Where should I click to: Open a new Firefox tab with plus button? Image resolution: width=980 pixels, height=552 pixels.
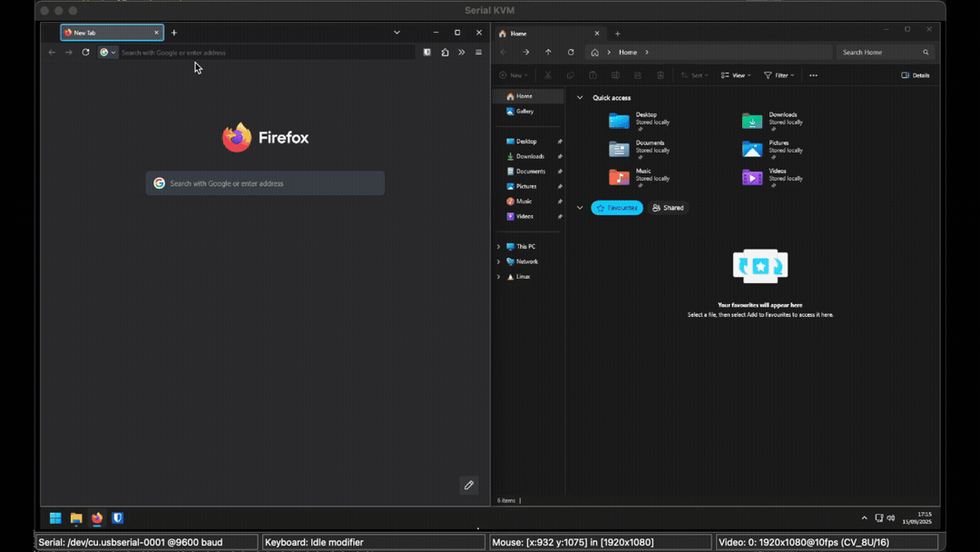click(174, 33)
